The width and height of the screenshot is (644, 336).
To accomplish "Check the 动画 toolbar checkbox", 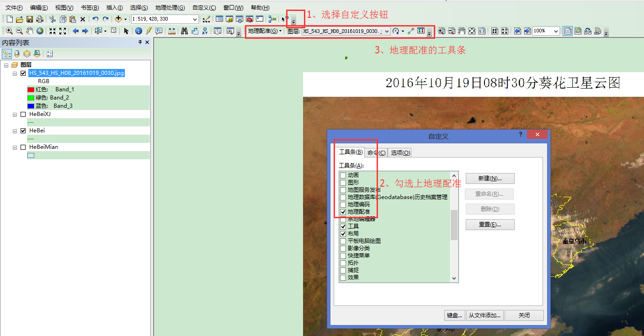I will [x=343, y=175].
